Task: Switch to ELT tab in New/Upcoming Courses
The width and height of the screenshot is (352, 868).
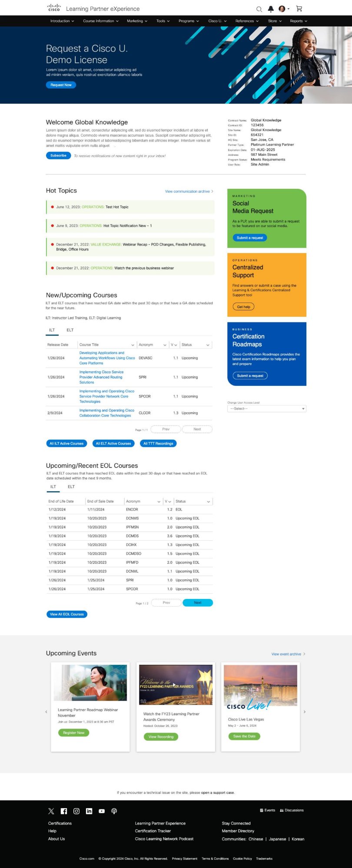Action: pyautogui.click(x=70, y=330)
